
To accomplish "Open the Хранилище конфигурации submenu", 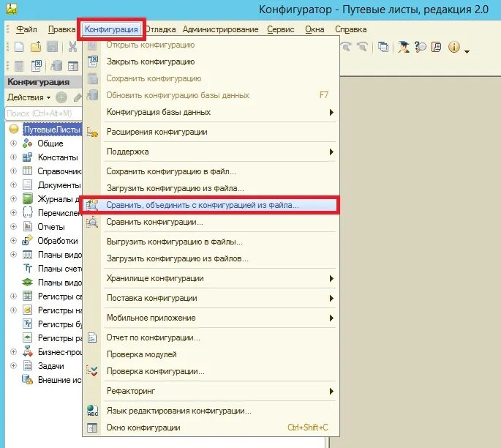I will pos(209,278).
